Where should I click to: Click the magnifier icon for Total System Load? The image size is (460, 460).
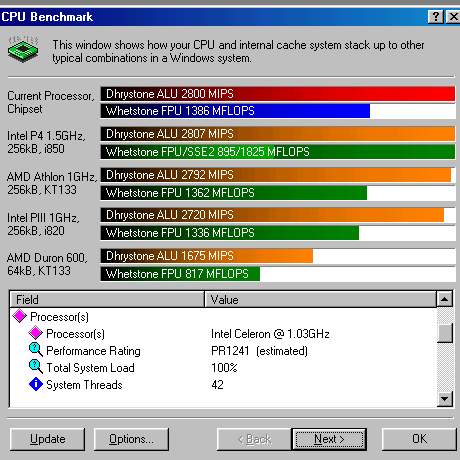coord(35,367)
